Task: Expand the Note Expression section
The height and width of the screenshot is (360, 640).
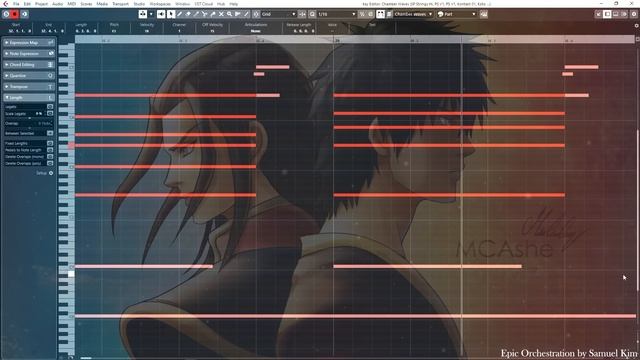Action: point(7,53)
